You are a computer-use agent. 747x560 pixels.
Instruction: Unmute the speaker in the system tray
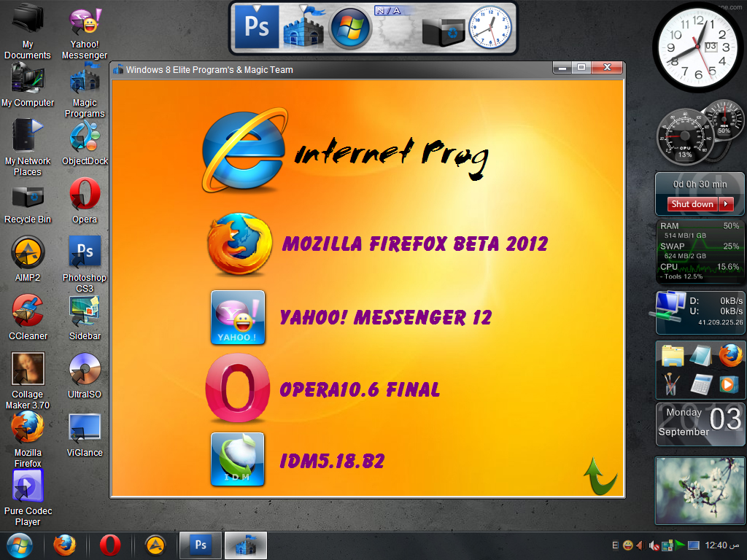pos(654,545)
